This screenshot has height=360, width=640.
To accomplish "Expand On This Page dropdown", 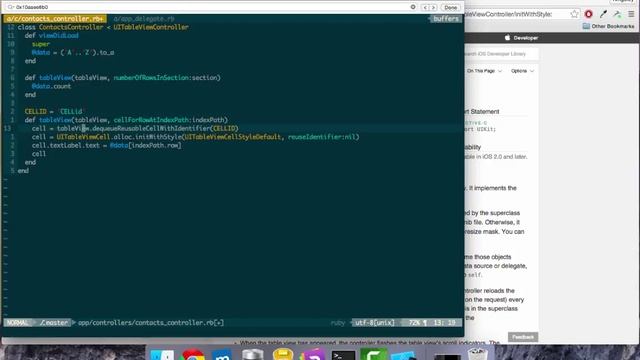I will click(x=484, y=71).
